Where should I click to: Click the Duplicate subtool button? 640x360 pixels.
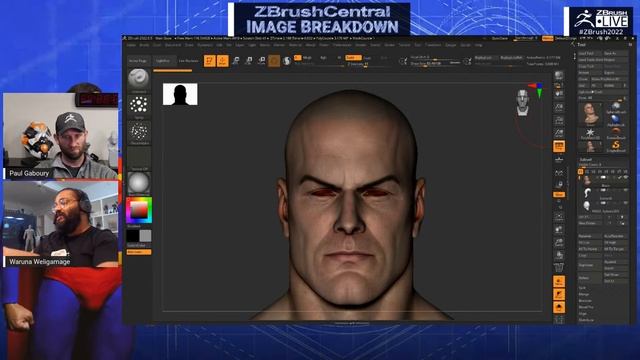tap(590, 265)
